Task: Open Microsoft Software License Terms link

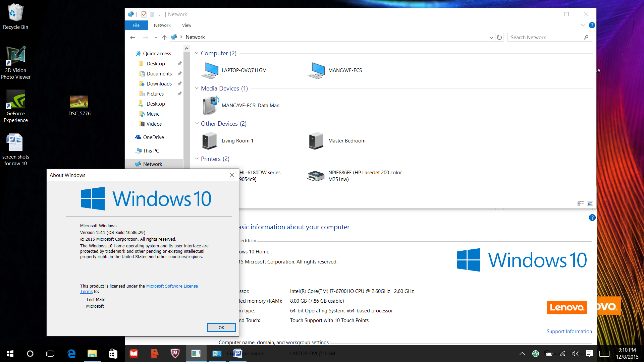Action: 172,286
